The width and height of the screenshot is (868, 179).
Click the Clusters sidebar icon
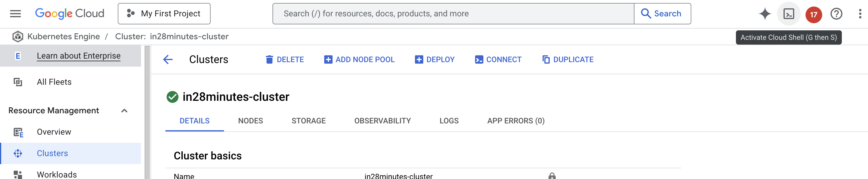click(x=18, y=153)
